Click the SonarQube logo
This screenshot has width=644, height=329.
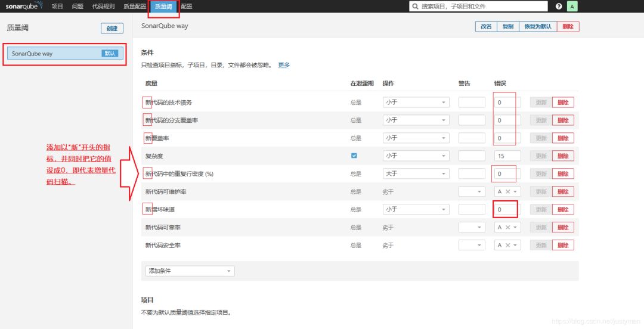pyautogui.click(x=24, y=6)
